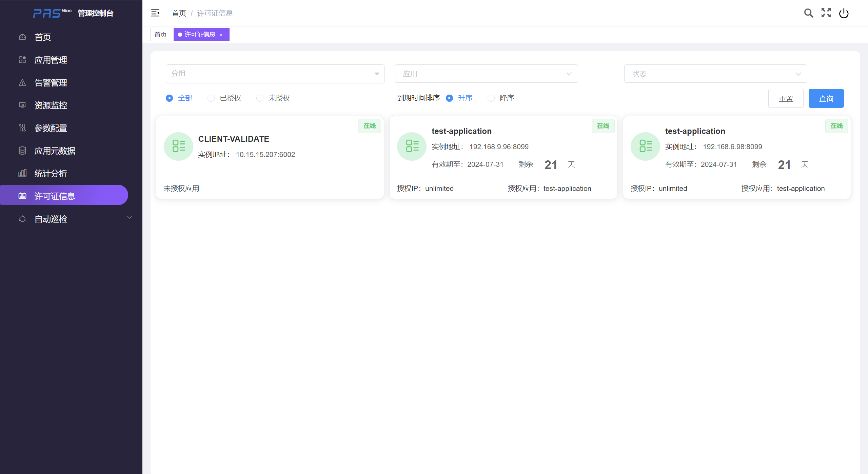
Task: Click the 统计分析 bar chart icon
Action: (22, 174)
